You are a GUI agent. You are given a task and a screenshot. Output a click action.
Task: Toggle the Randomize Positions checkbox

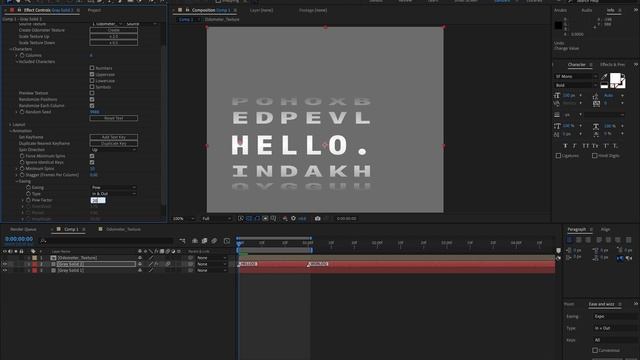click(x=92, y=99)
